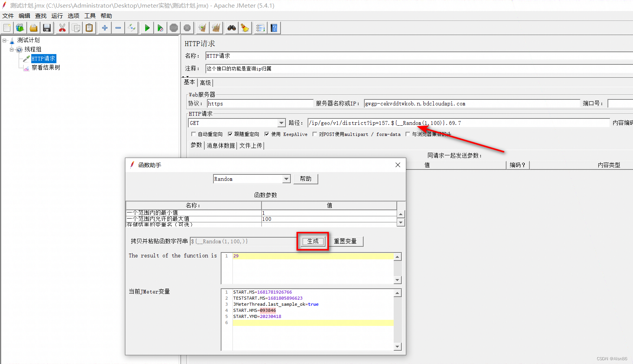Toggle the 跟随重定向 checkbox

click(230, 134)
